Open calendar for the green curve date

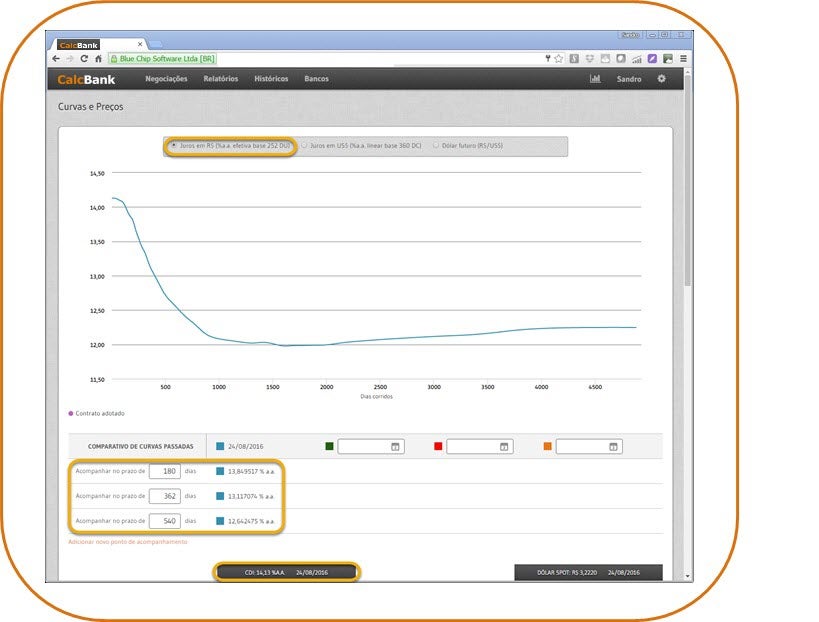(x=395, y=447)
